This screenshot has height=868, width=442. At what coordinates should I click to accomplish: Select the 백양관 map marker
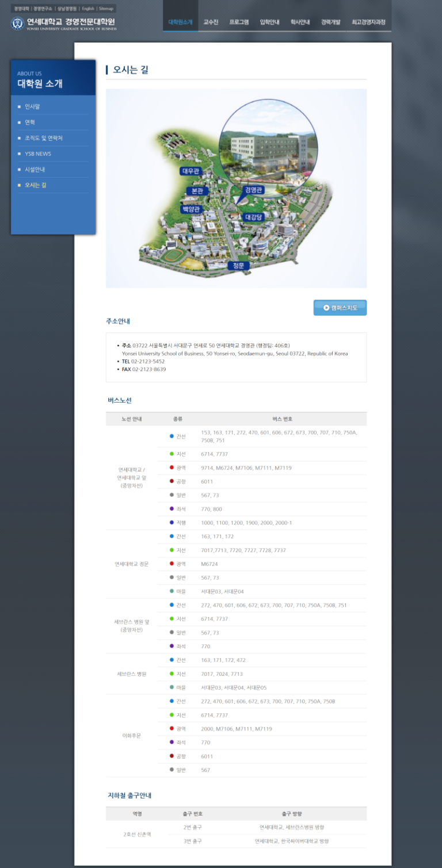[x=191, y=209]
